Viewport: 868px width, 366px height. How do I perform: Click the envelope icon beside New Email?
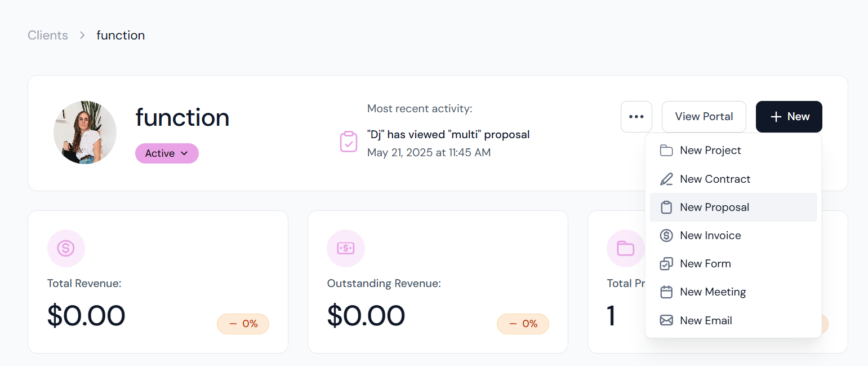(666, 320)
